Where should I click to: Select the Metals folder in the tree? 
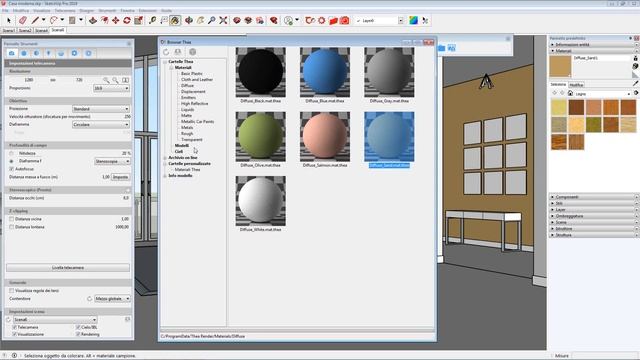(x=187, y=127)
